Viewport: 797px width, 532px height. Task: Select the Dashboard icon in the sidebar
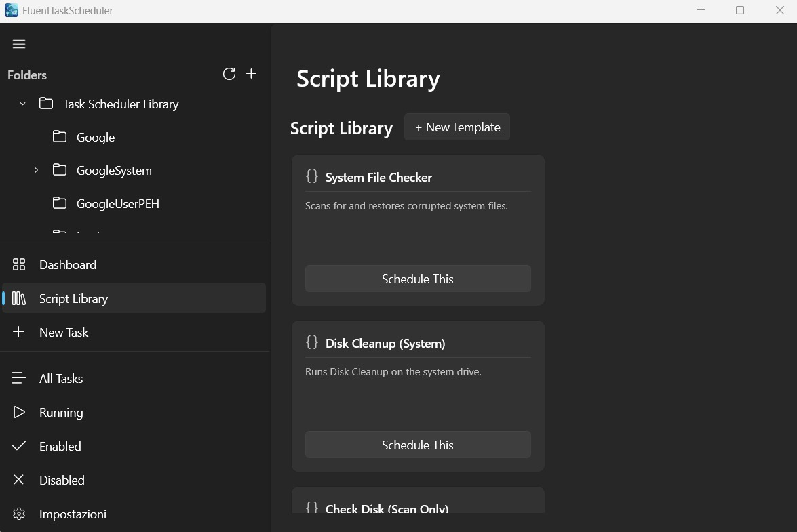coord(19,264)
